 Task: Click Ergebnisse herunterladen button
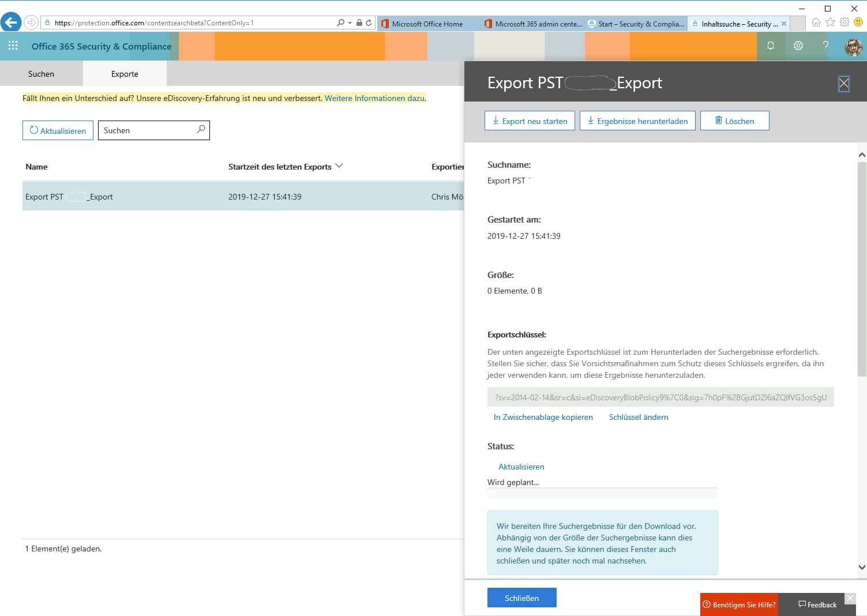[x=637, y=121]
